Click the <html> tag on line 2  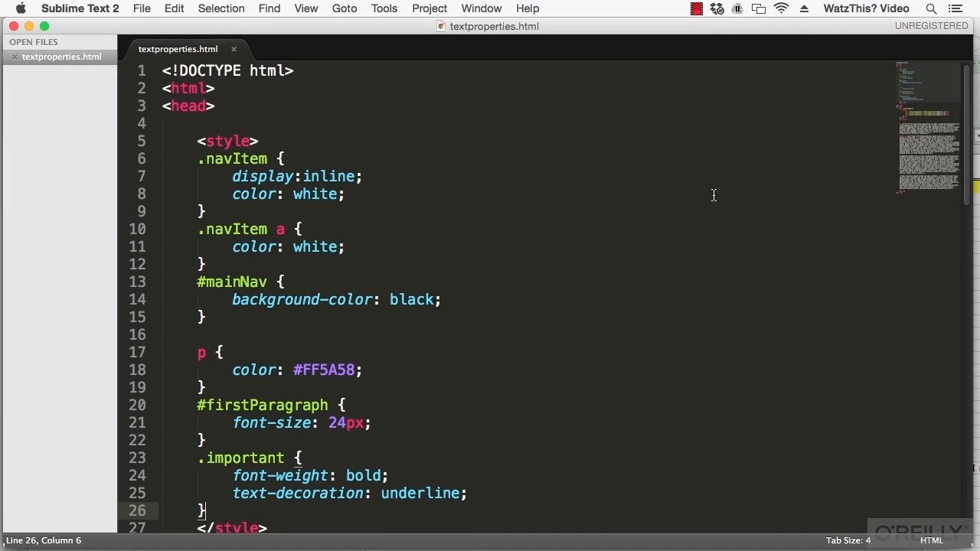(188, 88)
